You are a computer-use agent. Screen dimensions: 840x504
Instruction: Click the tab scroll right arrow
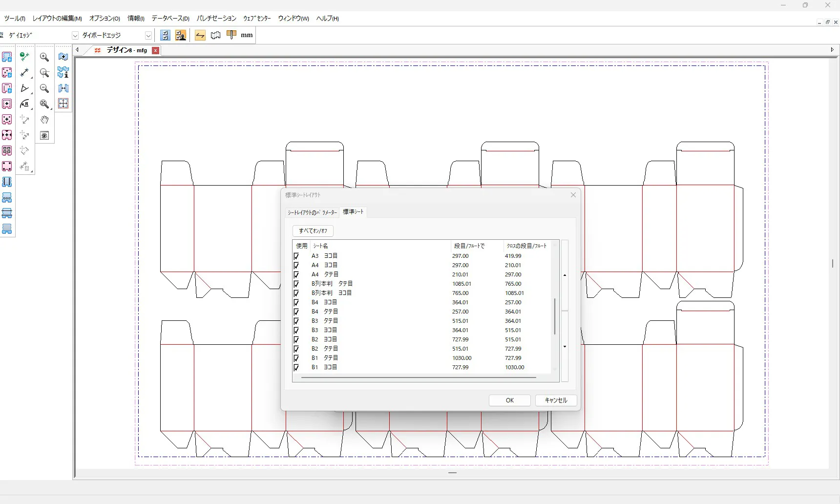coord(832,50)
